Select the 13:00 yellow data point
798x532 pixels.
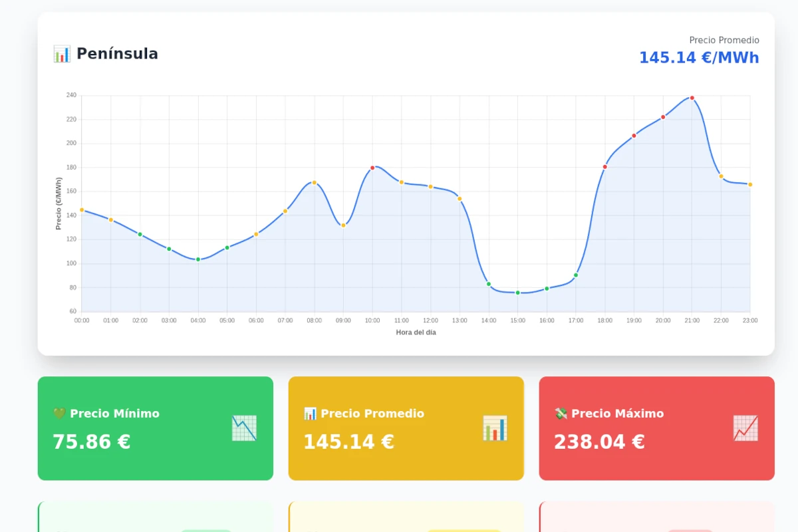coord(460,199)
